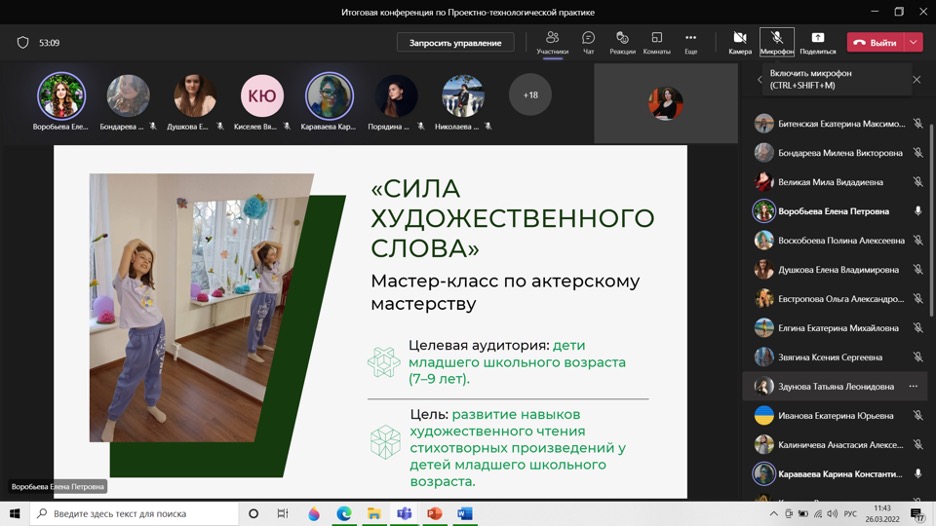Open Word from the Windows taskbar
The width and height of the screenshot is (936, 526).
(x=464, y=513)
